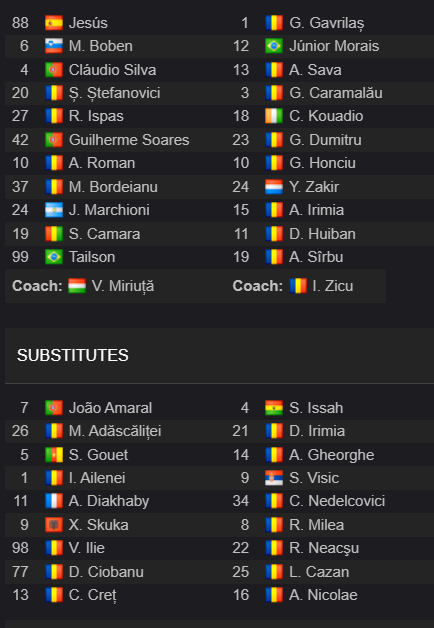Select substitute M. Adăscăliței
The width and height of the screenshot is (434, 628).
coord(115,431)
